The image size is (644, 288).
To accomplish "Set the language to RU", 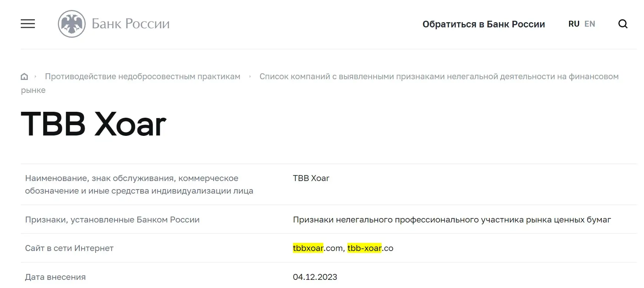I will coord(574,24).
